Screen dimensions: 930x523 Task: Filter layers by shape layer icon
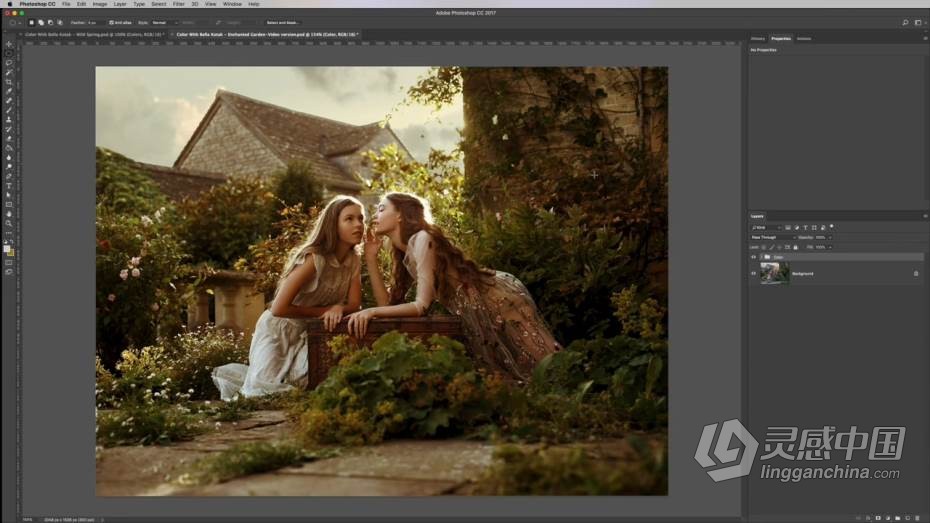point(814,228)
